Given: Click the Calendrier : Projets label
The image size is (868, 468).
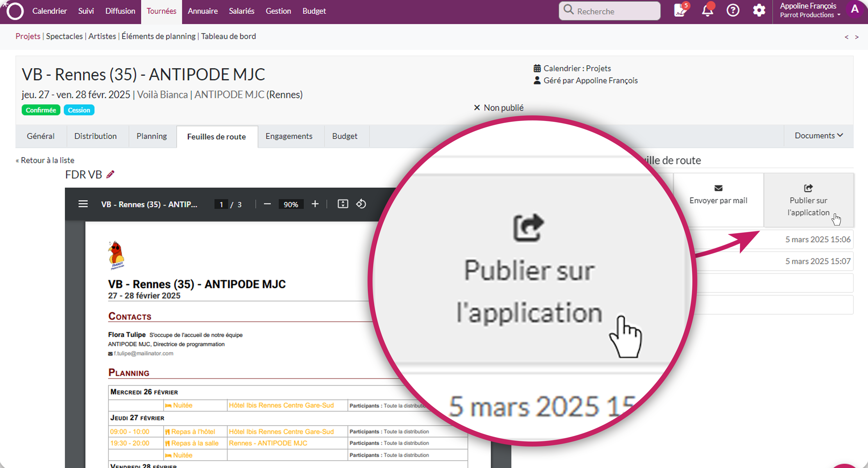Looking at the screenshot, I should (577, 68).
